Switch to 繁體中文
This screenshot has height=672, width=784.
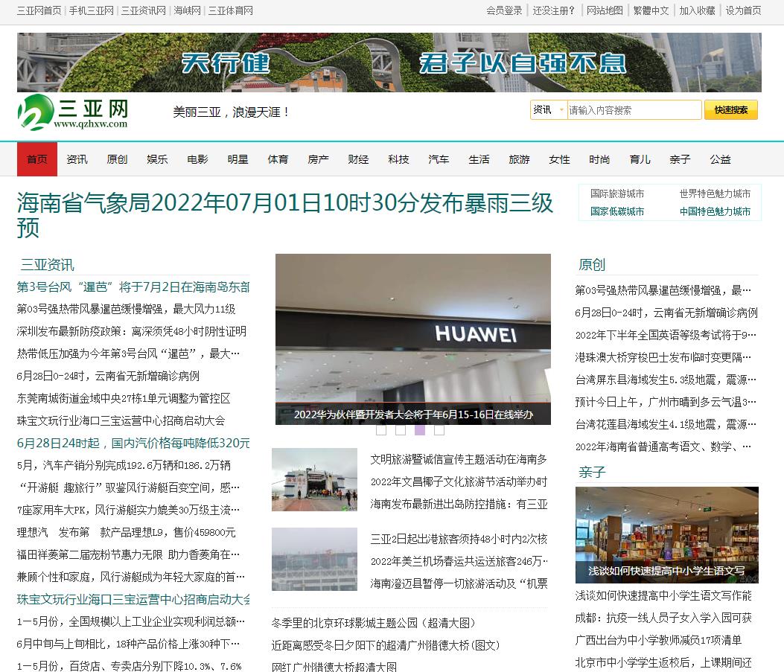point(651,10)
